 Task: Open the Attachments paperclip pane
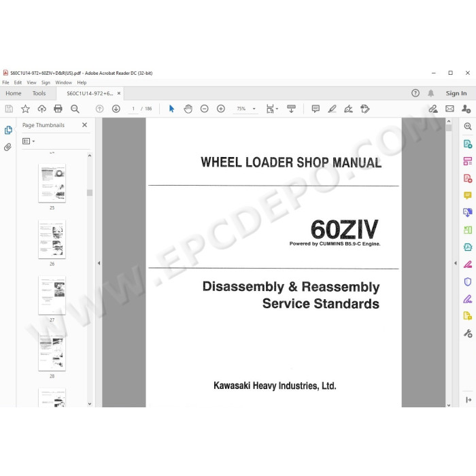coord(7,148)
